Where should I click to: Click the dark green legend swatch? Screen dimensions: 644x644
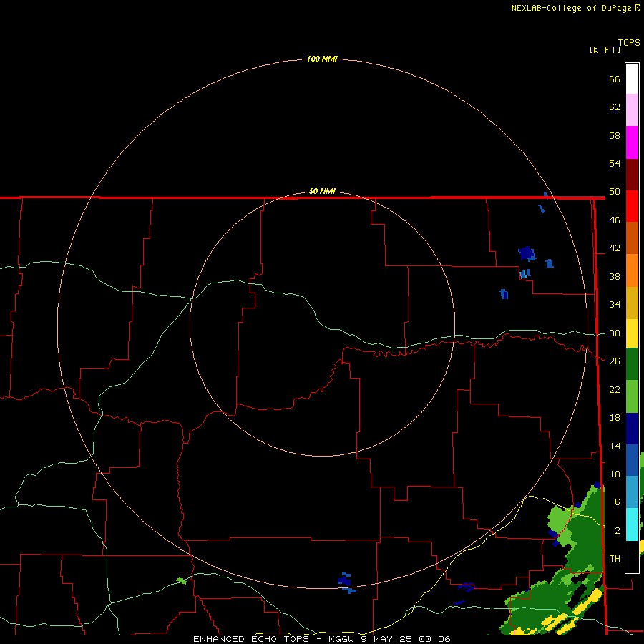(632, 364)
